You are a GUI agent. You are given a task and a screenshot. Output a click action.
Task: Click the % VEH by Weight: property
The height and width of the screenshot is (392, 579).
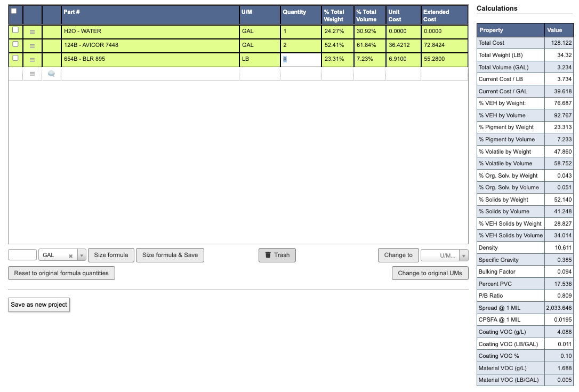tap(502, 103)
